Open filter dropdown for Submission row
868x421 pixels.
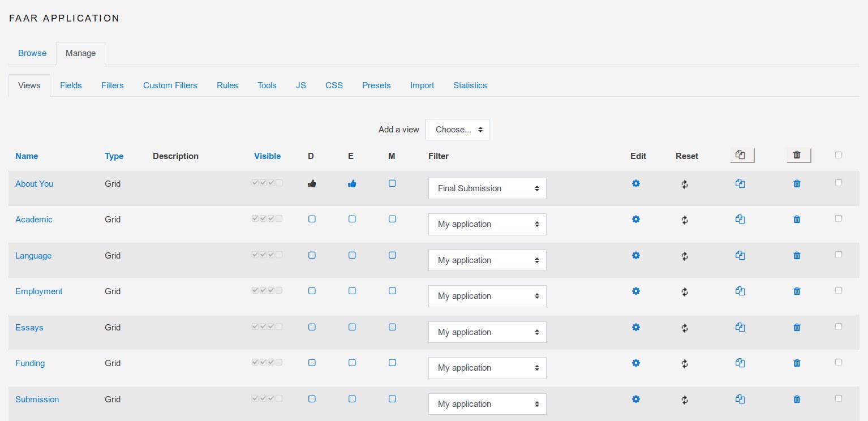(x=487, y=404)
